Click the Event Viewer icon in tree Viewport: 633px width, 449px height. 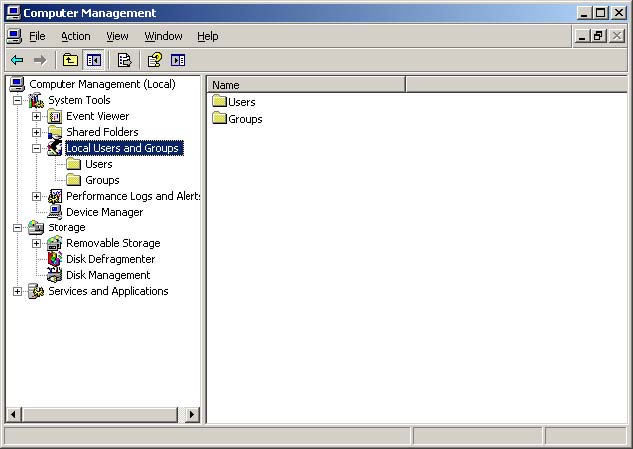pos(54,116)
